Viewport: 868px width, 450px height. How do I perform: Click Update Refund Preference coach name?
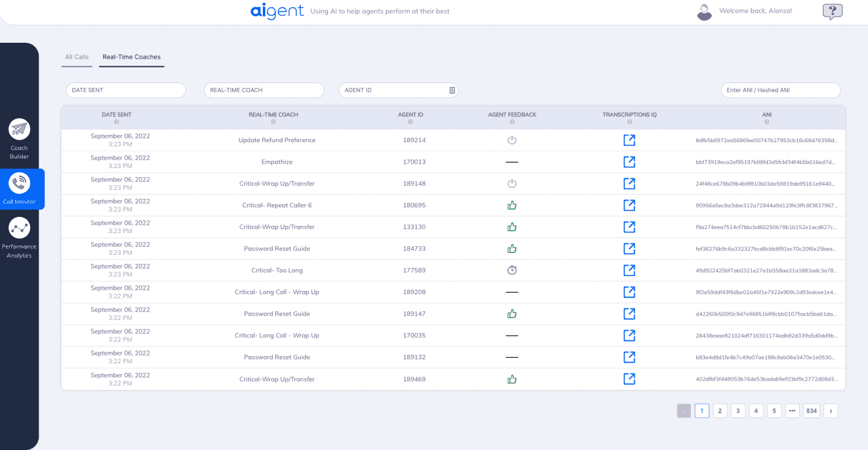(x=277, y=140)
